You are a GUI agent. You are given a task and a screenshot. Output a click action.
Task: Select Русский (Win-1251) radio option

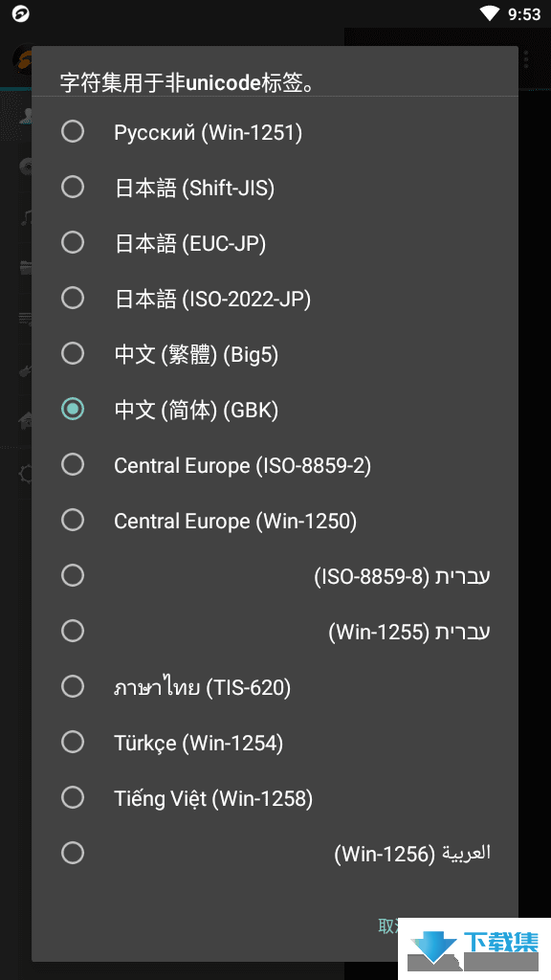pyautogui.click(x=275, y=132)
